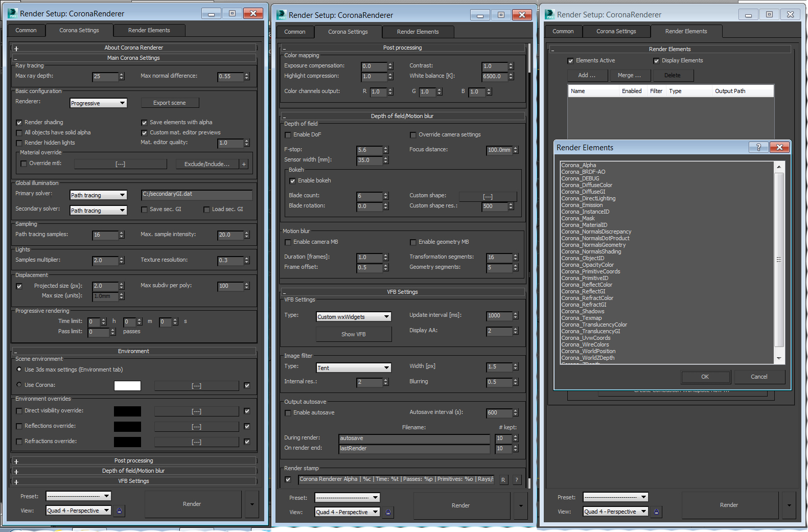The image size is (808, 532).
Task: Click Show VFB button
Action: 354,334
